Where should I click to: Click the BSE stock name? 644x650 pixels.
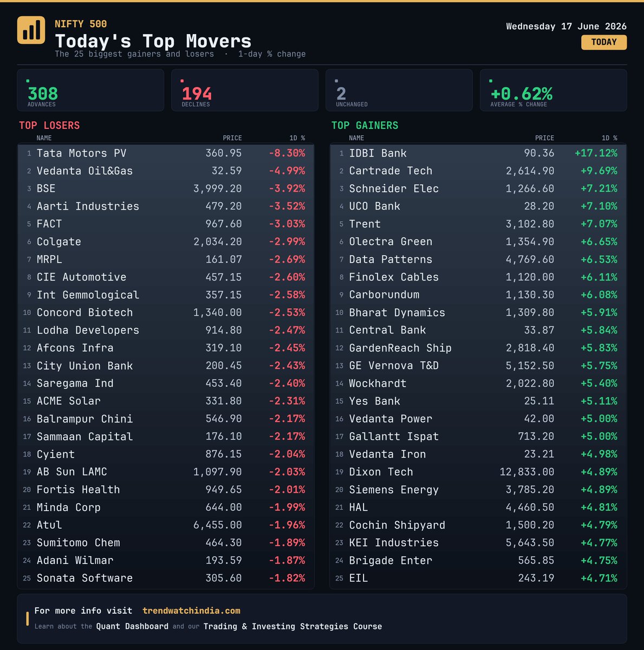coord(46,188)
